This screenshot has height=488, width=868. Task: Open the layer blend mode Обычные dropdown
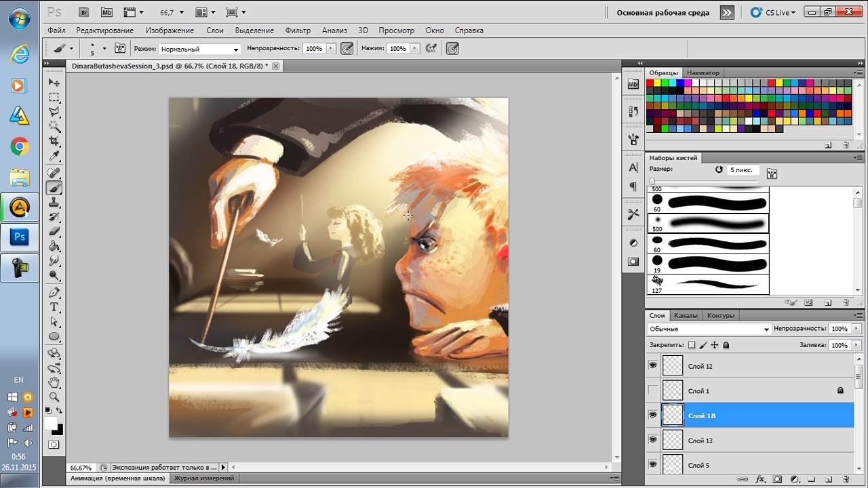[x=709, y=329]
